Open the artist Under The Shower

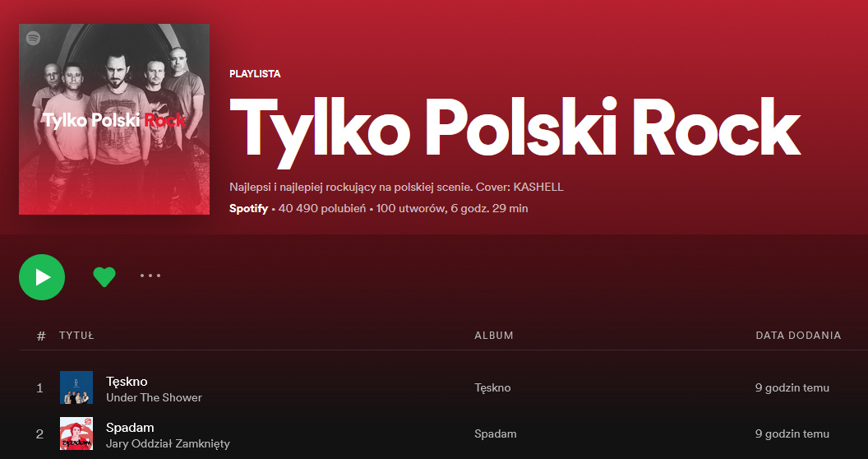point(154,397)
